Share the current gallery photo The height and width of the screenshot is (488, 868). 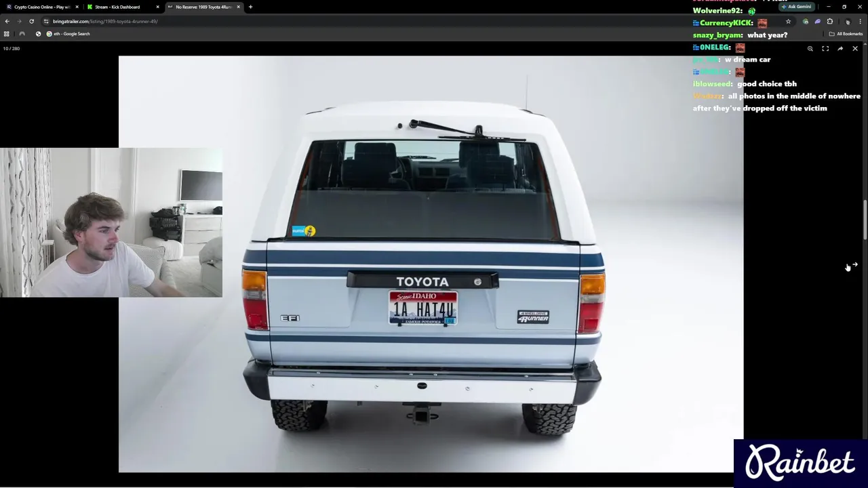click(840, 49)
